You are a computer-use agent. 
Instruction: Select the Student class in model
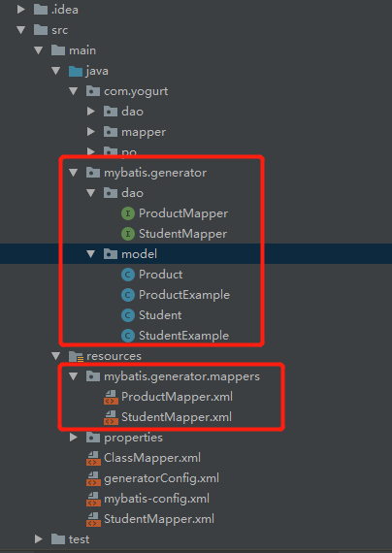point(160,315)
